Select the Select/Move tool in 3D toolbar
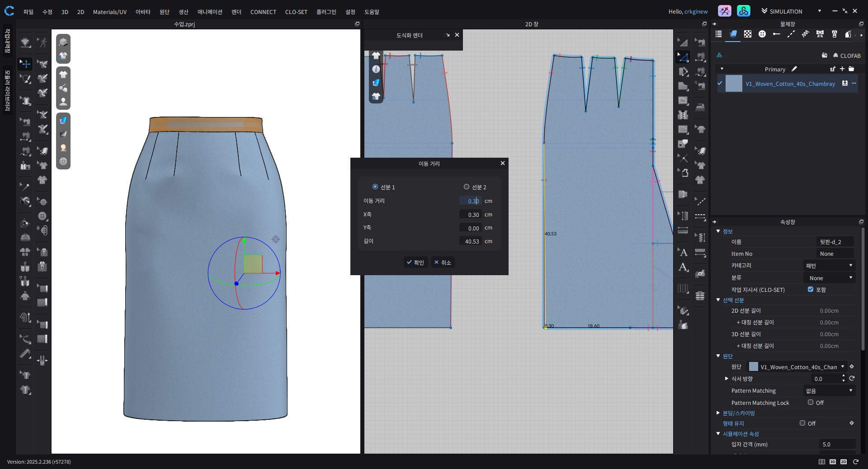Image resolution: width=868 pixels, height=469 pixels. pos(25,64)
